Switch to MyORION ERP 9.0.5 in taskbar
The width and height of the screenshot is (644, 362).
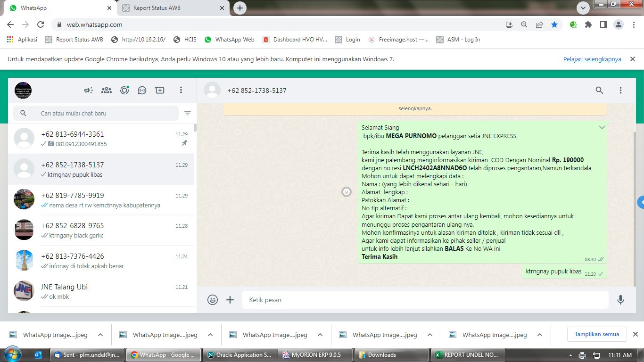coord(315,355)
